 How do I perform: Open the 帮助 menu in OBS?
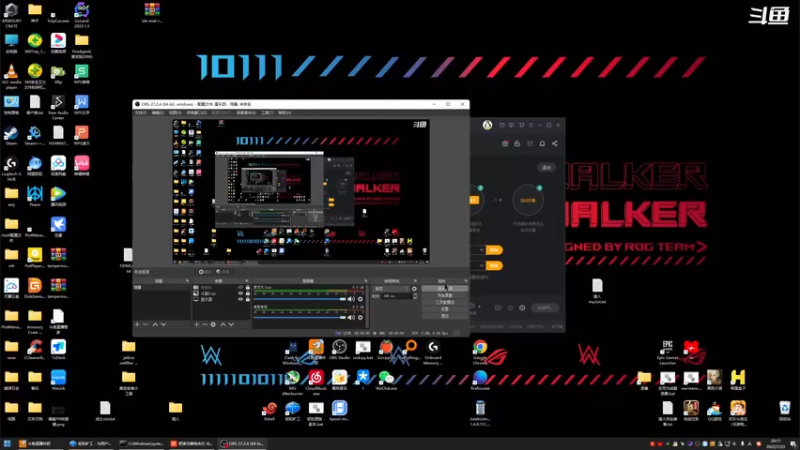point(284,113)
